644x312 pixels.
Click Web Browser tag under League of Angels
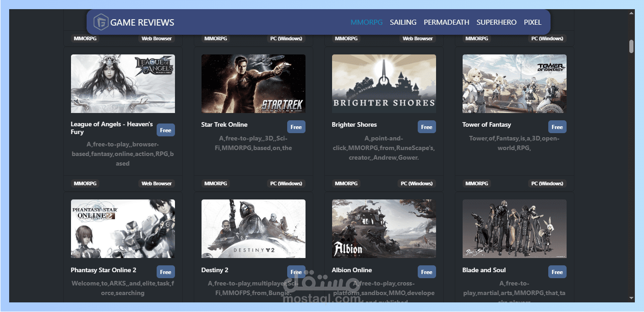pos(157,183)
